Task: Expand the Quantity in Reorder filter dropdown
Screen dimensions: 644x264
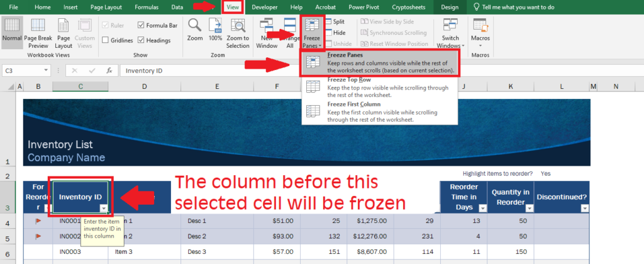Action: pyautogui.click(x=528, y=209)
